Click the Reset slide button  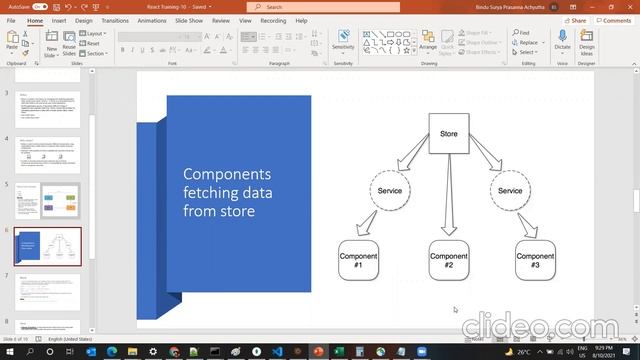89,43
